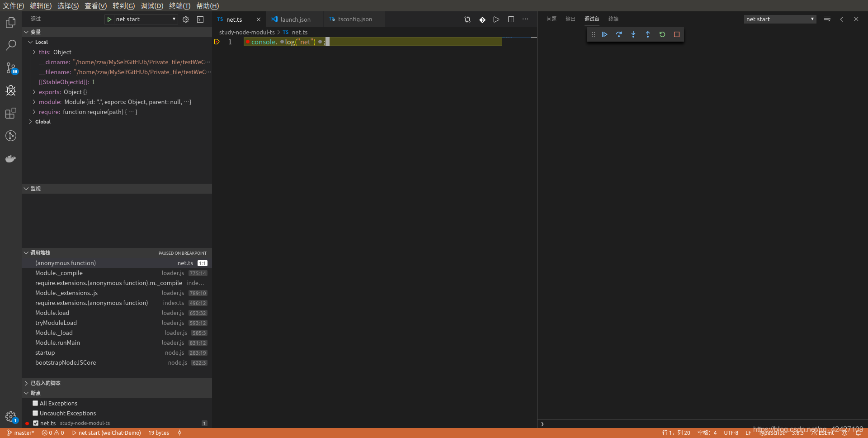Open the Search view in activity bar

(11, 45)
